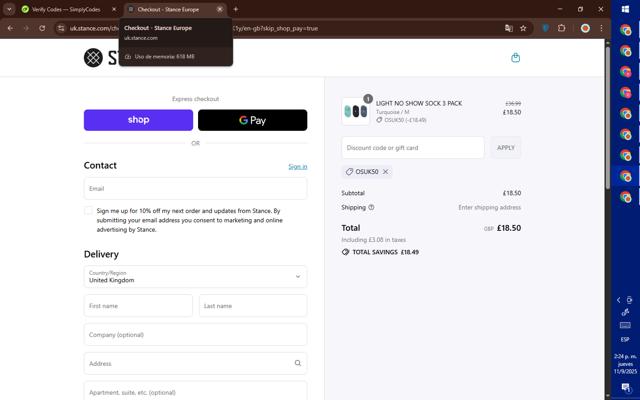Pay with Shop Pay button
Screen dimensions: 640x400
(138, 120)
